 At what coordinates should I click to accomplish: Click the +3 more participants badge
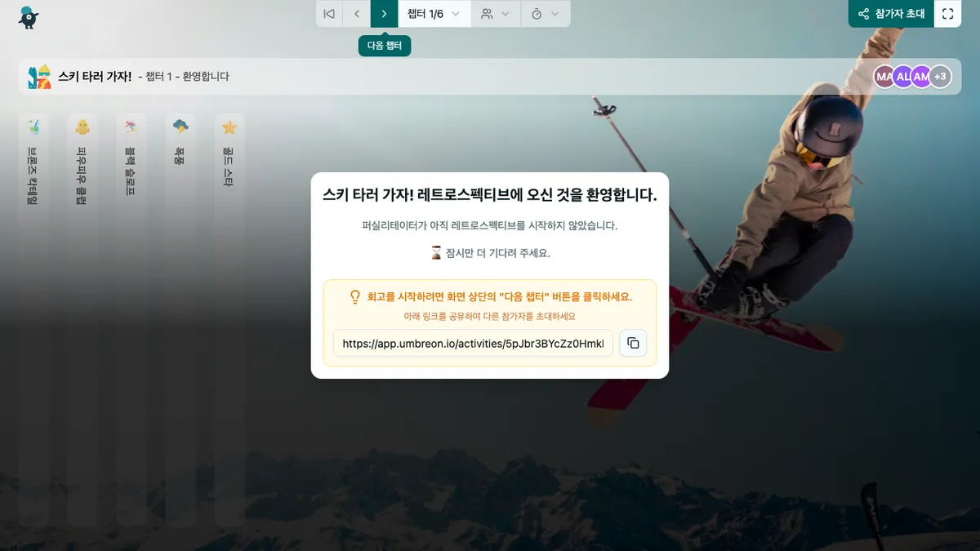click(x=941, y=77)
